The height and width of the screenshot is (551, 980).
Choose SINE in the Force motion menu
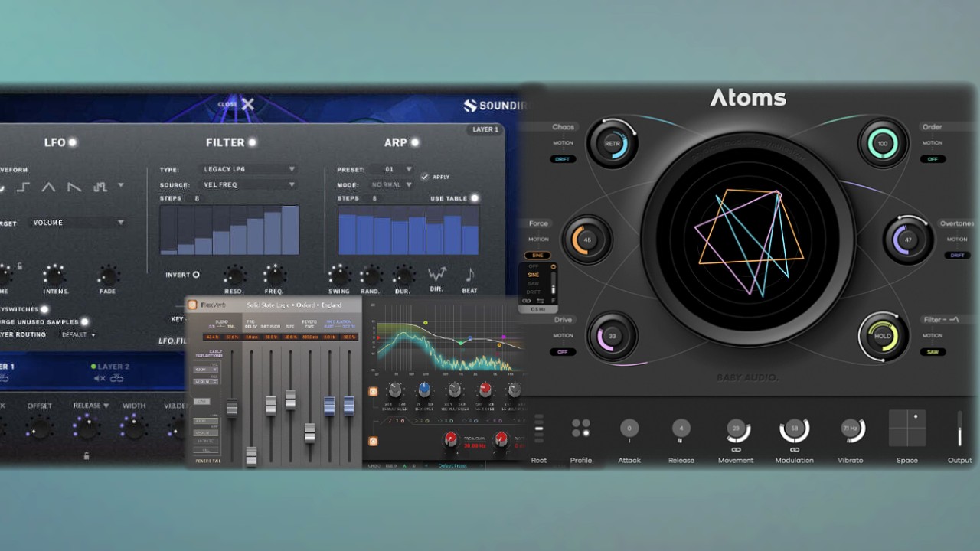[x=534, y=275]
